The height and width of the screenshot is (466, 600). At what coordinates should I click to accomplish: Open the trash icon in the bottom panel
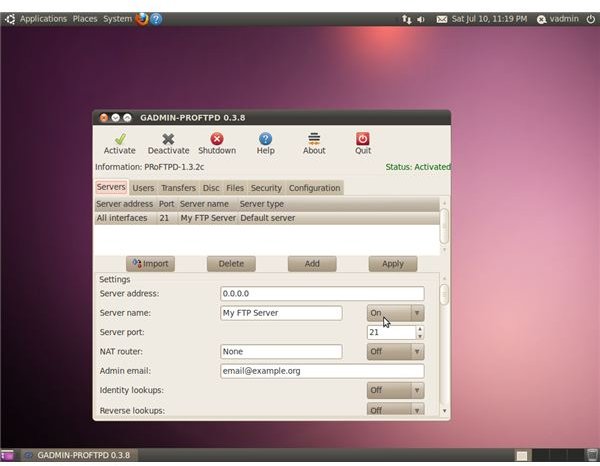point(592,455)
